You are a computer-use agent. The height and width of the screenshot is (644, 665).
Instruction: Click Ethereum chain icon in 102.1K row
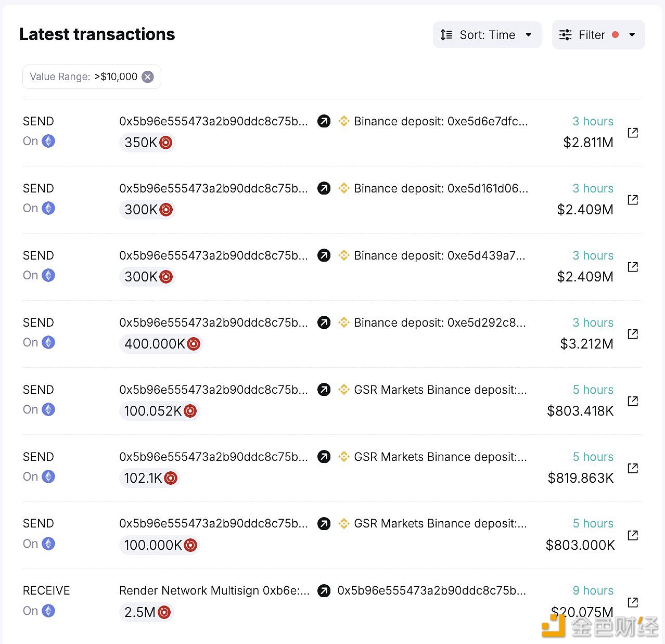pyautogui.click(x=48, y=476)
